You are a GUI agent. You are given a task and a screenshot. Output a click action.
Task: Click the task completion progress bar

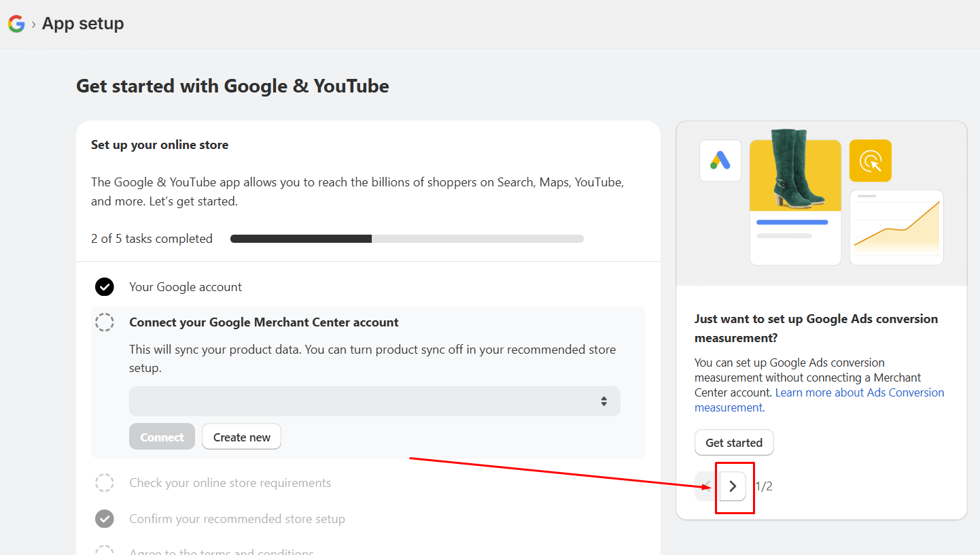pos(407,238)
